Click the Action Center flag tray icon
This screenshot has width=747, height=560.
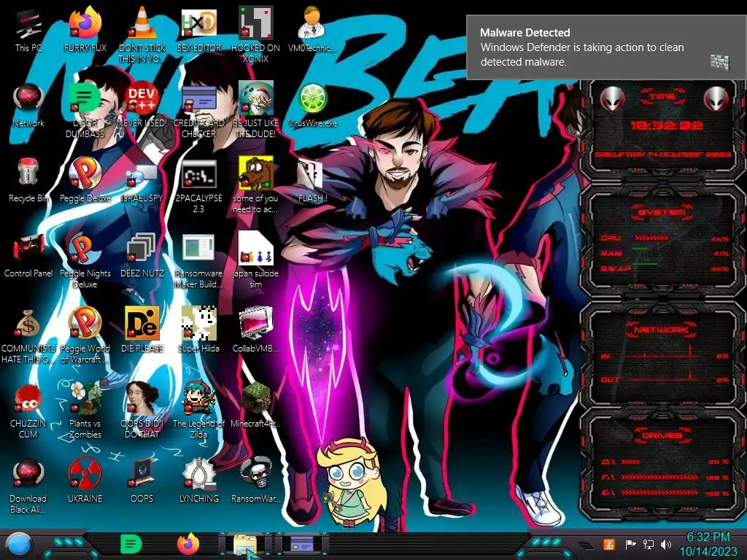[630, 544]
